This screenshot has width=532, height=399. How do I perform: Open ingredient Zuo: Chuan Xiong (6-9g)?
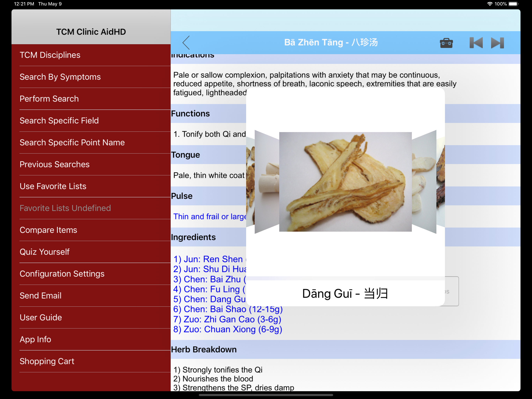(x=228, y=330)
